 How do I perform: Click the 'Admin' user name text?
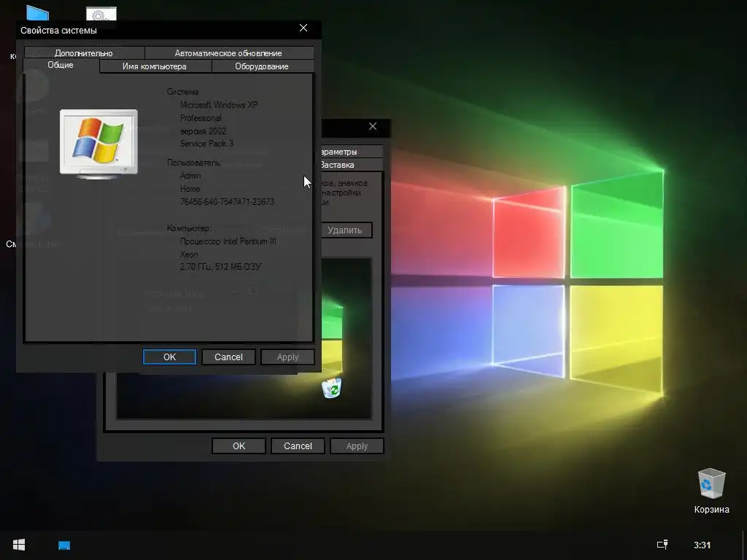pyautogui.click(x=190, y=176)
